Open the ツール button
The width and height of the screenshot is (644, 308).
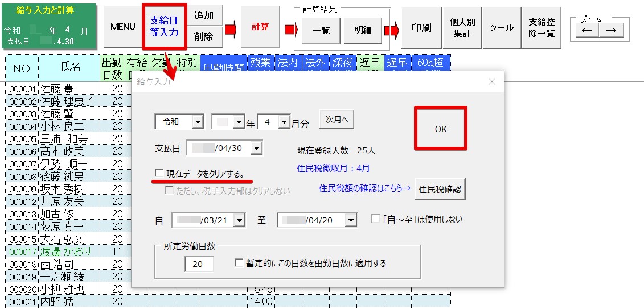[502, 27]
